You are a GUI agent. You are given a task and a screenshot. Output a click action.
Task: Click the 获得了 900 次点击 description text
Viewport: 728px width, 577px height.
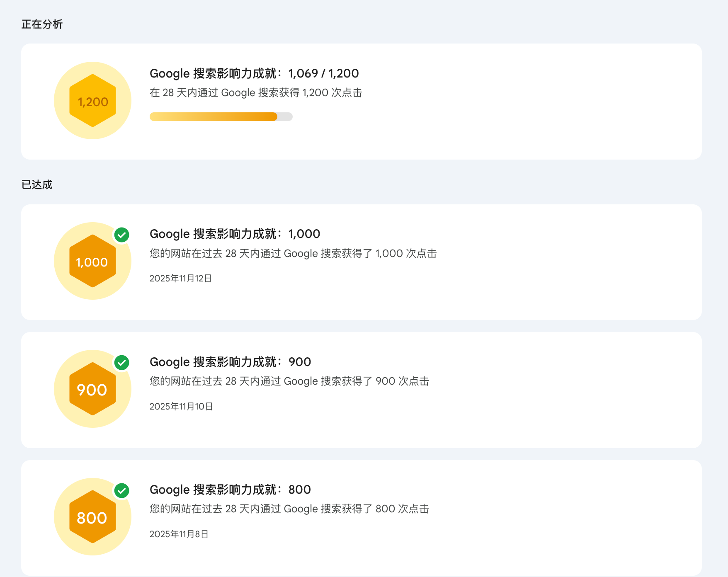coord(289,381)
